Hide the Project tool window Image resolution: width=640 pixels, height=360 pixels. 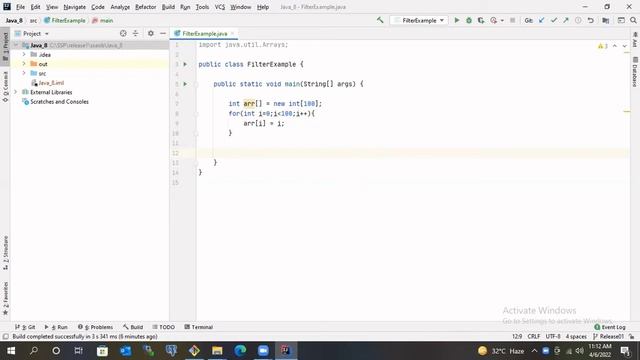[x=163, y=33]
